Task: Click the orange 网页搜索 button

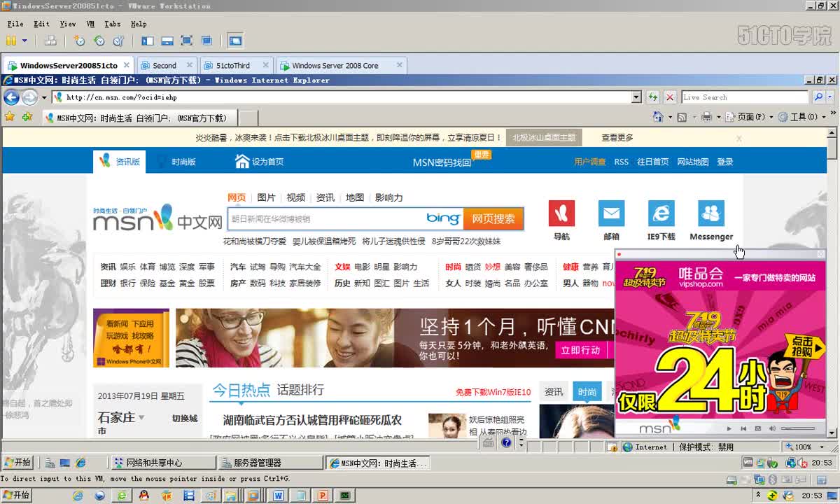Action: point(493,218)
